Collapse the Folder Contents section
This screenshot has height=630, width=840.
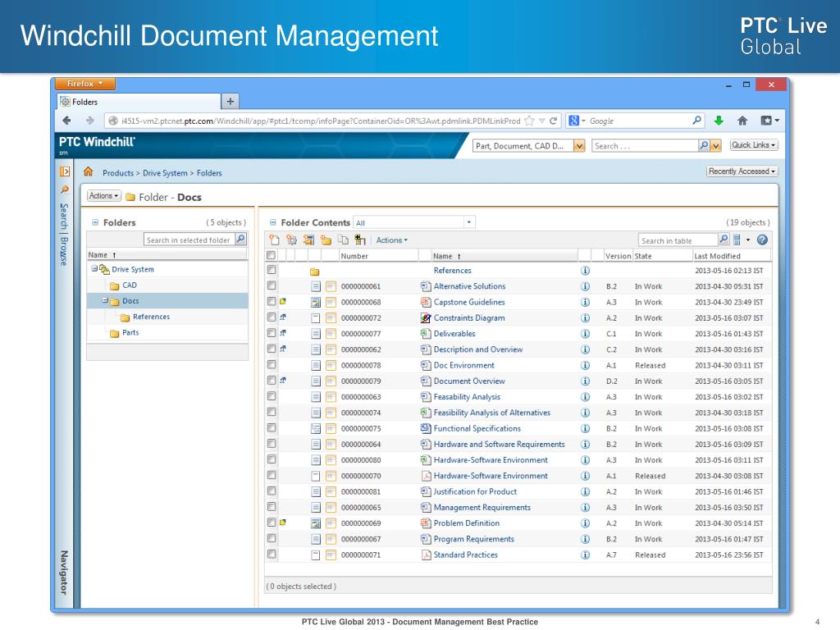pyautogui.click(x=272, y=222)
